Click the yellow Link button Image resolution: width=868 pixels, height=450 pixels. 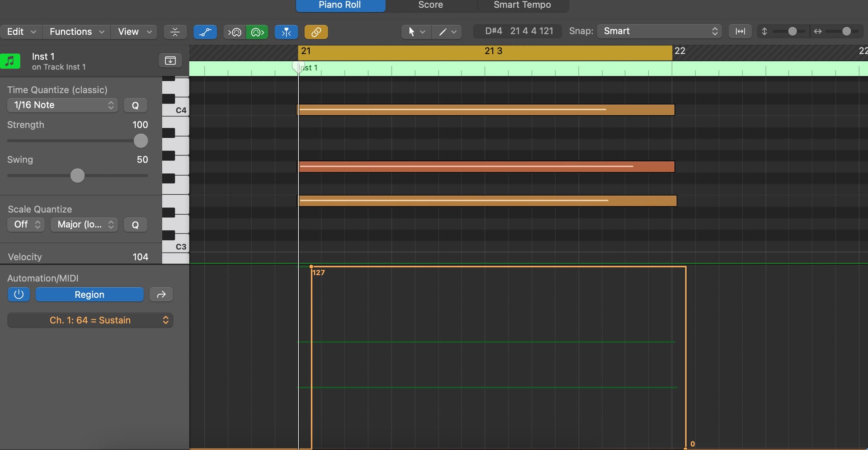[x=316, y=32]
